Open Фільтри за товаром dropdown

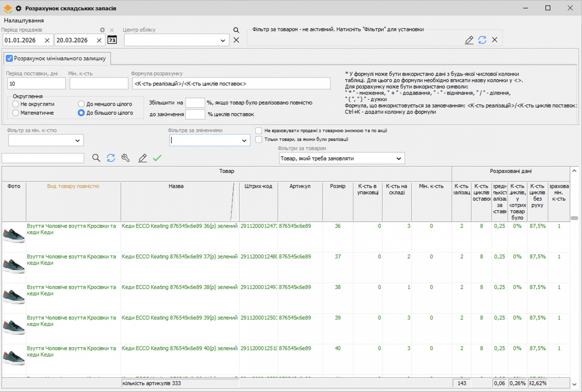tap(398, 158)
